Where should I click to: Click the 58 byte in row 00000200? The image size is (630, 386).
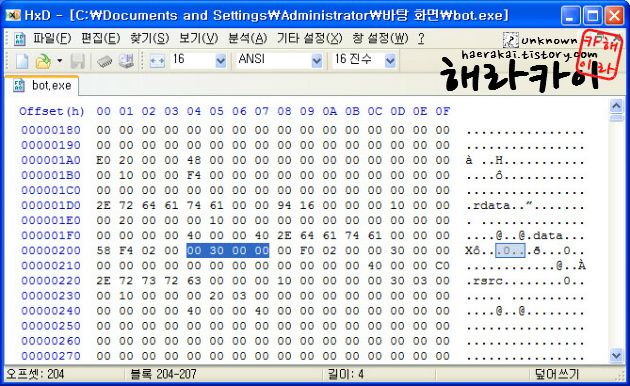click(x=103, y=251)
